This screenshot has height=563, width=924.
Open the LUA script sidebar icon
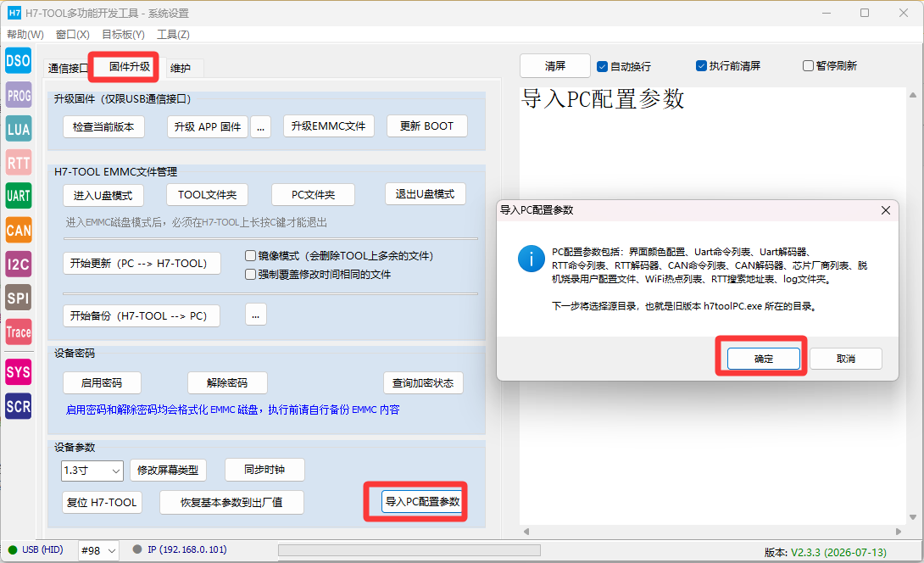coord(19,129)
